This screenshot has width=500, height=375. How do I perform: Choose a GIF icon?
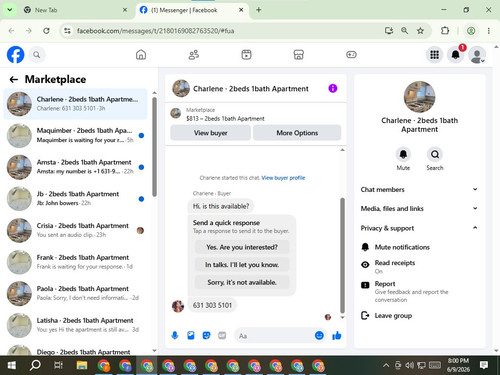222,335
